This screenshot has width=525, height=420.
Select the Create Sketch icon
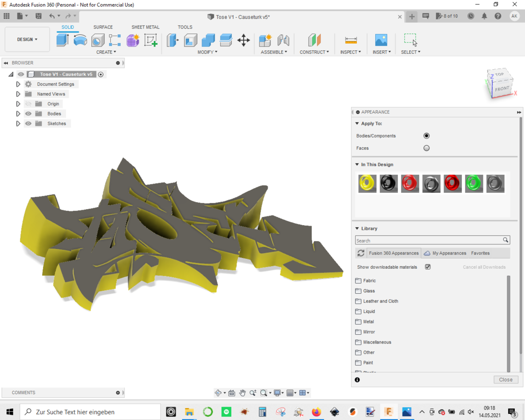click(150, 40)
